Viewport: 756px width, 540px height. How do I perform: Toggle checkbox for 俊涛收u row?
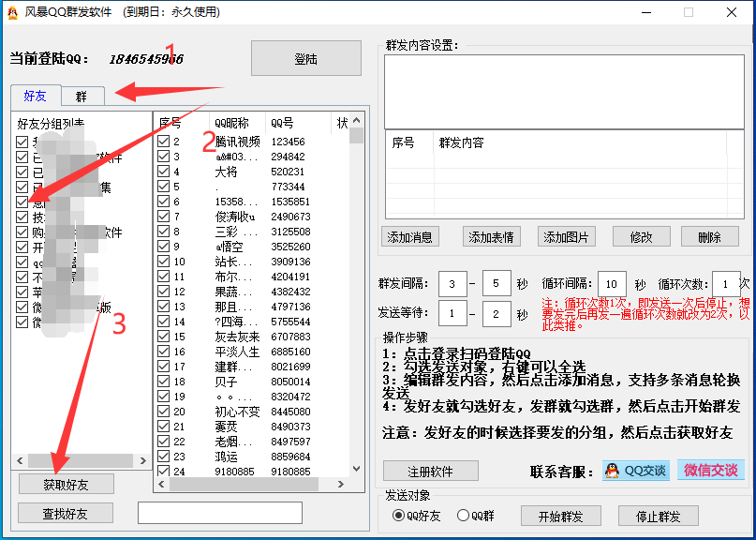coord(163,216)
